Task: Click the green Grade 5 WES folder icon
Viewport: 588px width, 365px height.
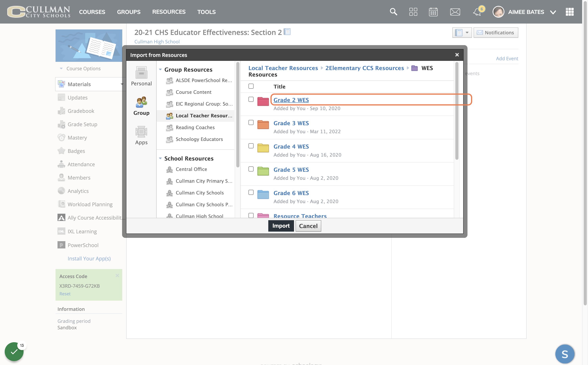Action: pos(263,171)
